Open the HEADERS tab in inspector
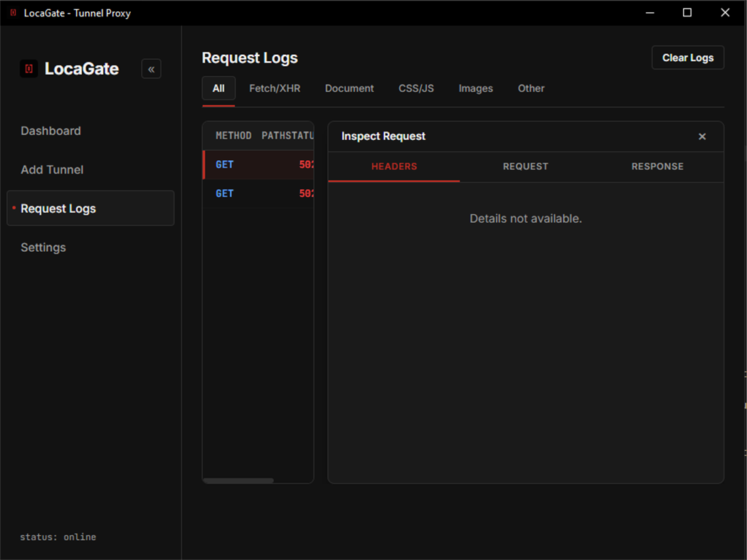 [x=394, y=167]
